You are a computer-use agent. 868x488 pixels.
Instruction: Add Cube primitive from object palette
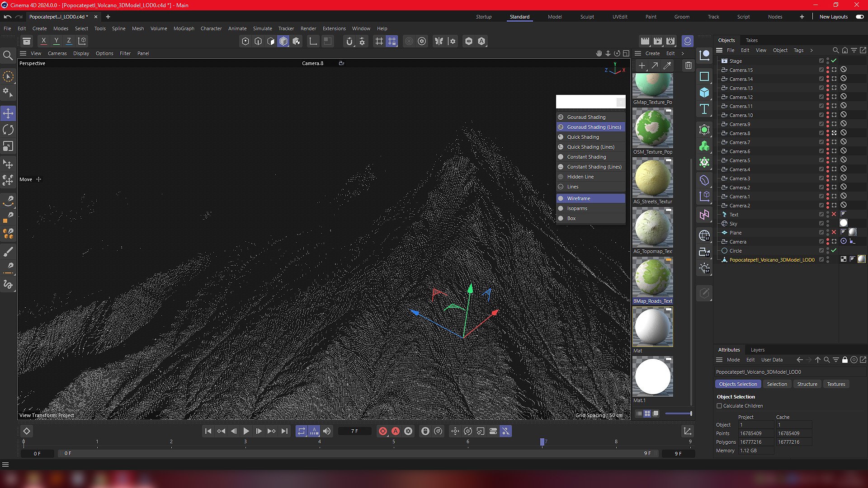click(x=704, y=93)
